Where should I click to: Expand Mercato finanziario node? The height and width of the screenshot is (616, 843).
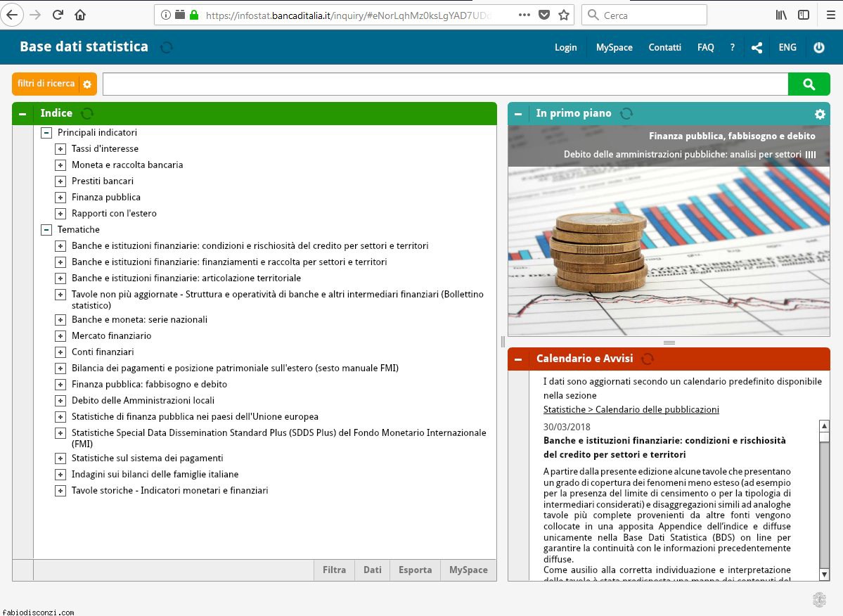(60, 336)
